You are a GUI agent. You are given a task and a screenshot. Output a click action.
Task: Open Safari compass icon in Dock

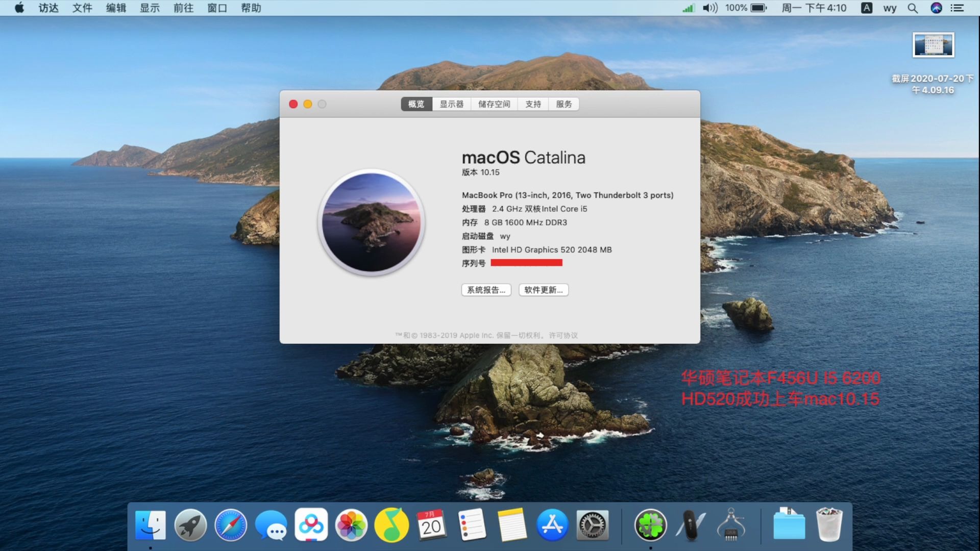tap(231, 525)
